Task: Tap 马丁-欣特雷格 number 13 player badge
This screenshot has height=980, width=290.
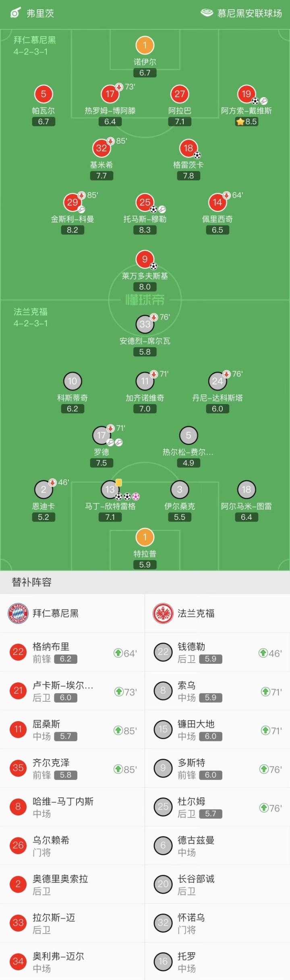Action: pyautogui.click(x=110, y=490)
